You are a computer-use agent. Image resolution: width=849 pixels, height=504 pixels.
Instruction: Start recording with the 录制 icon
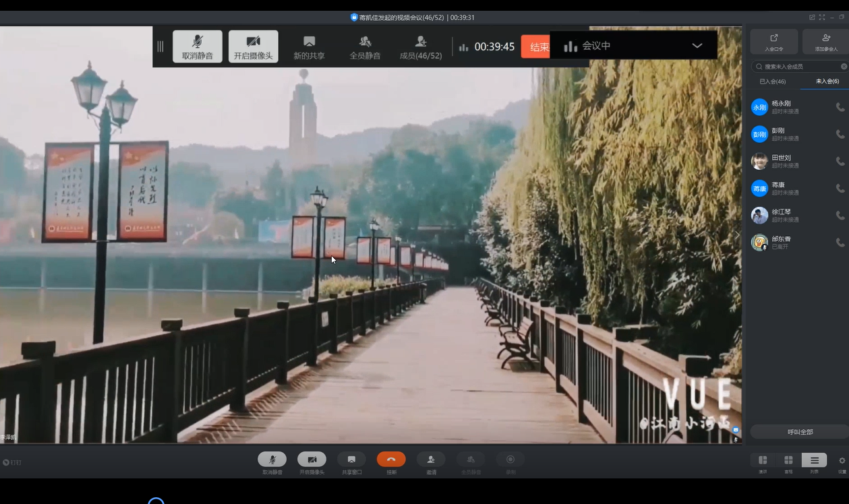click(510, 460)
